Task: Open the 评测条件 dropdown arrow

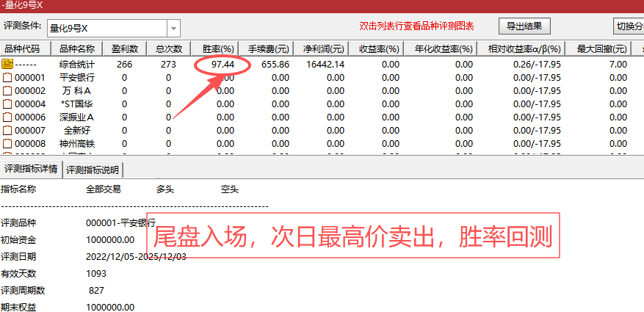Action: click(x=173, y=29)
